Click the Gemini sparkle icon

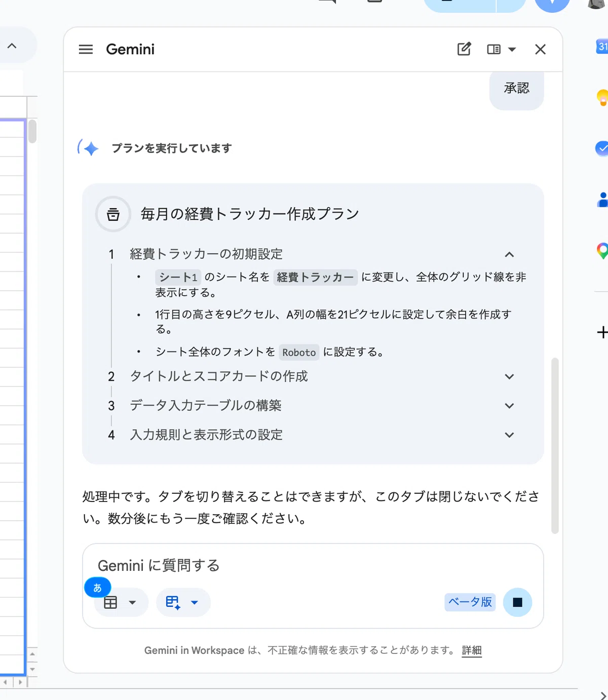(88, 148)
